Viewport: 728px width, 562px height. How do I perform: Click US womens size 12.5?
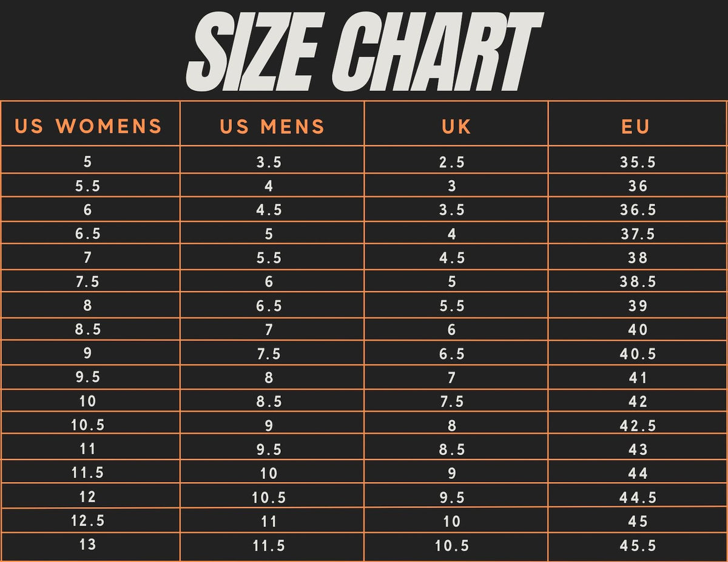87,521
